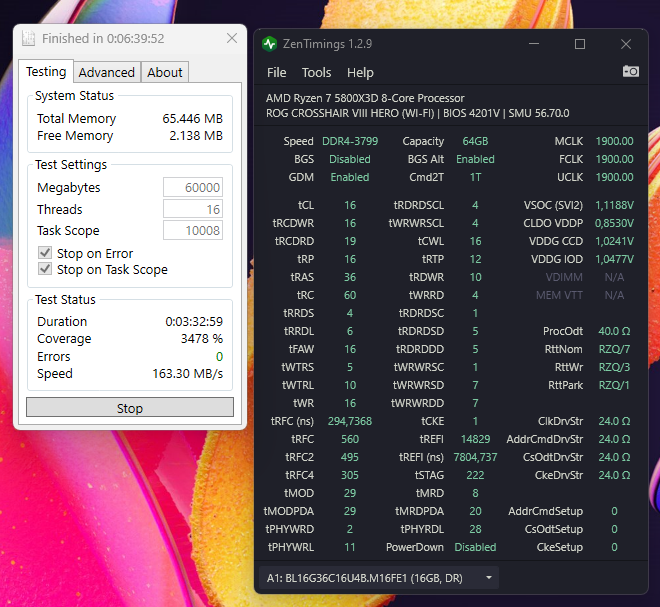Click the PowerDown Disabled value
660x607 pixels.
pyautogui.click(x=475, y=547)
